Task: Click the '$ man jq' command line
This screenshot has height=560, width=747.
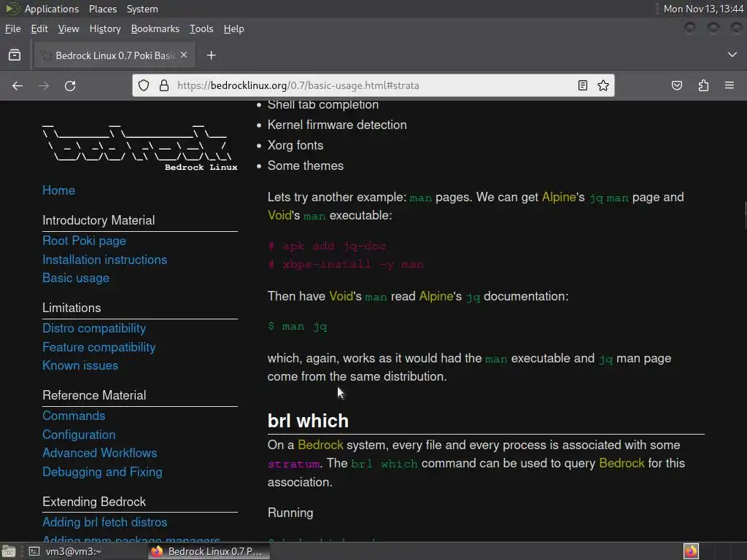Action: tap(298, 327)
